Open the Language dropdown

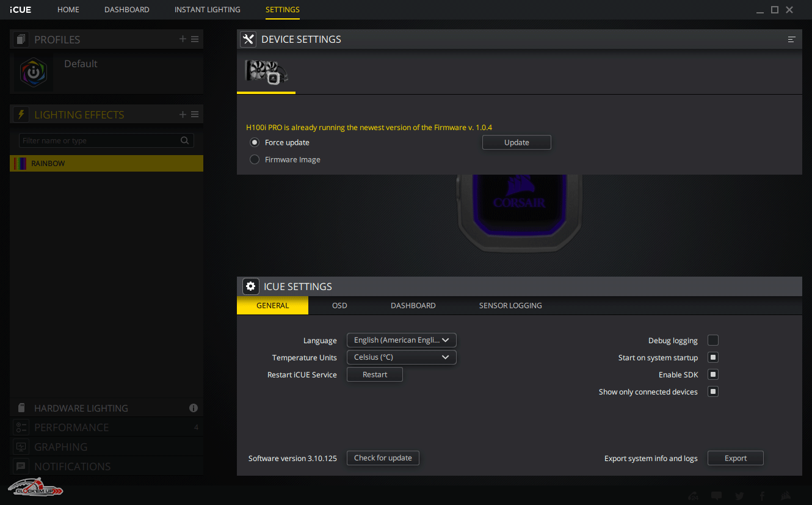(401, 340)
